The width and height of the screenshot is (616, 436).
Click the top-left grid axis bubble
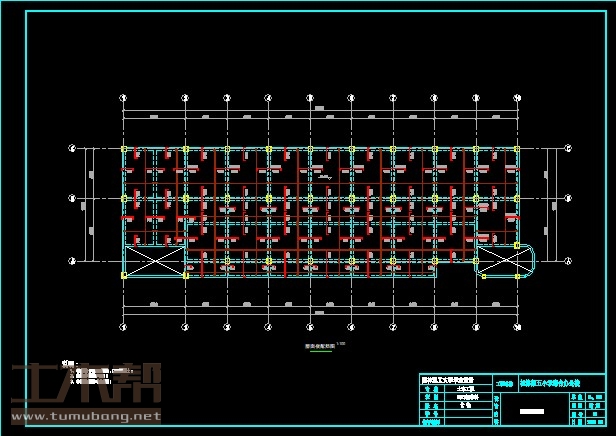click(x=123, y=98)
